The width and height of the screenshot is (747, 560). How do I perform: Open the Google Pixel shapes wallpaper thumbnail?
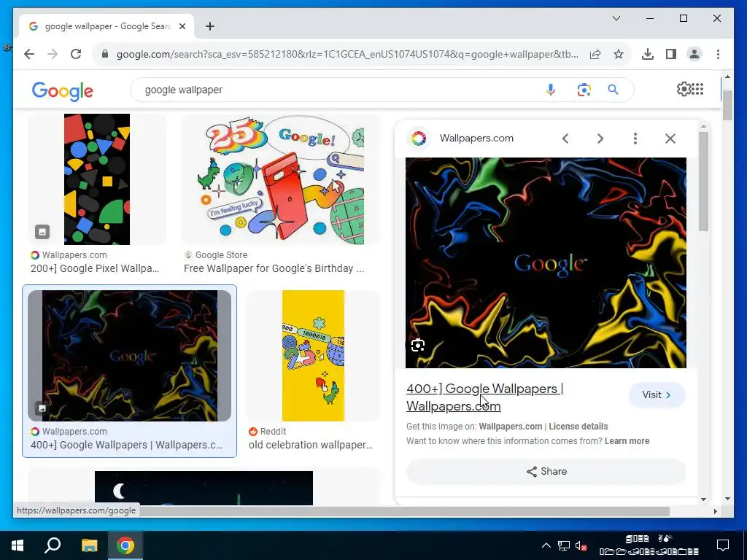pyautogui.click(x=97, y=179)
